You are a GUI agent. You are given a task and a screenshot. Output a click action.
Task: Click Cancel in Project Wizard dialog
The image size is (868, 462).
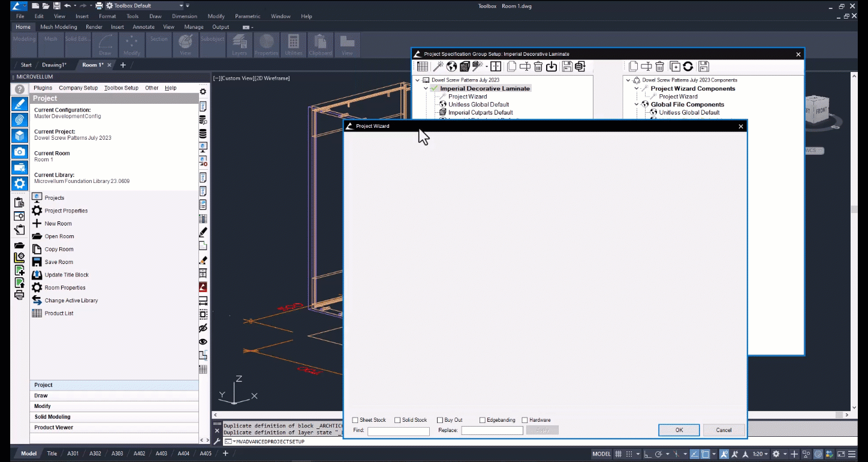click(x=724, y=430)
